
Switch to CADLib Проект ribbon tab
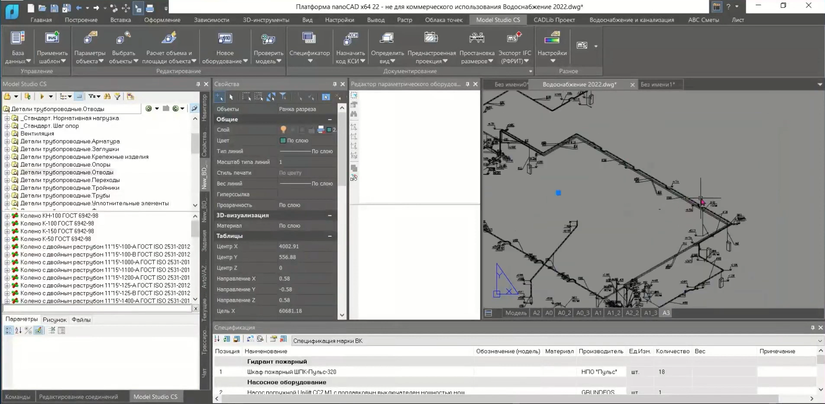554,20
